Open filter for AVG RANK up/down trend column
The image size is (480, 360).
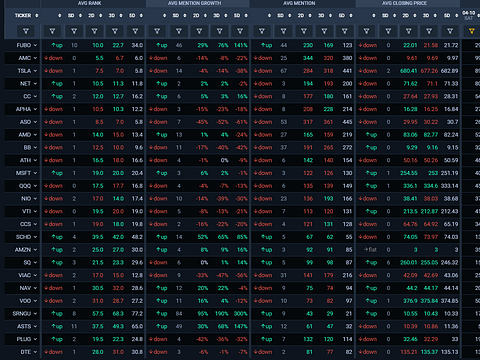[52, 31]
